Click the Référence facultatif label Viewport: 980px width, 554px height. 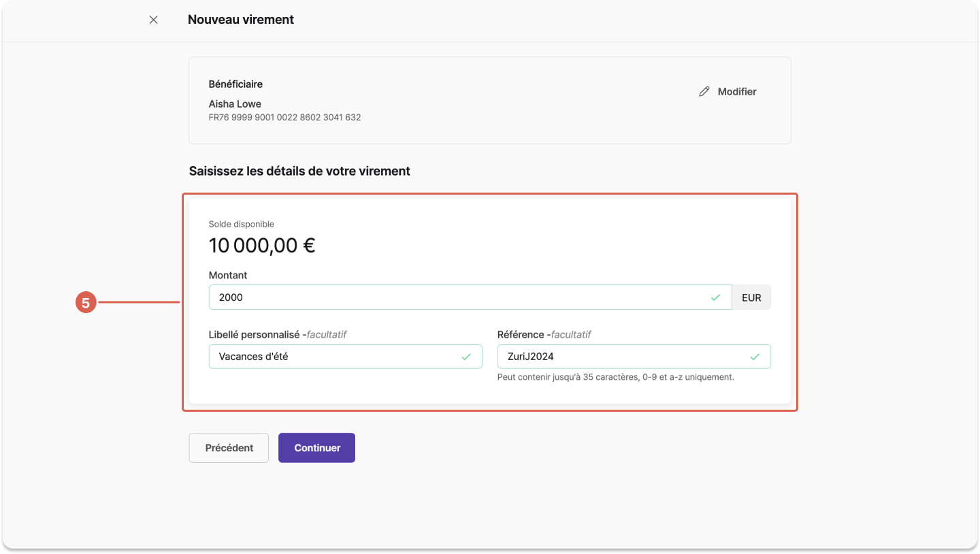coord(544,335)
